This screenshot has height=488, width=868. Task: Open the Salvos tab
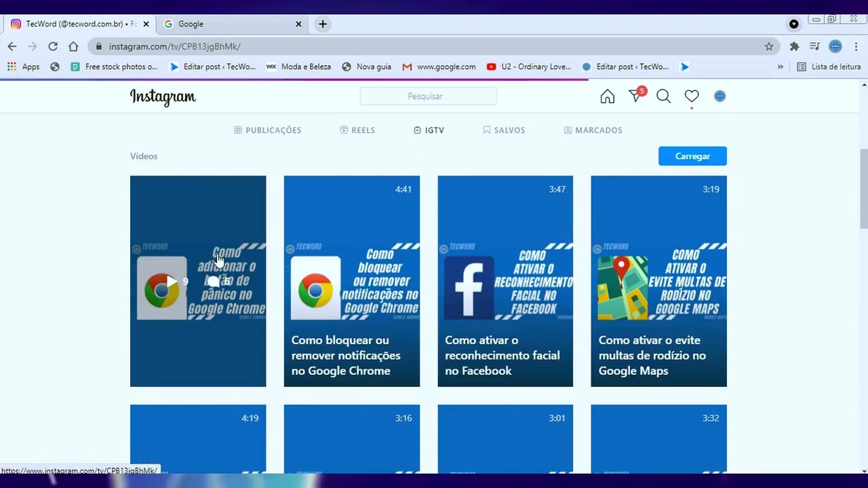pos(504,130)
